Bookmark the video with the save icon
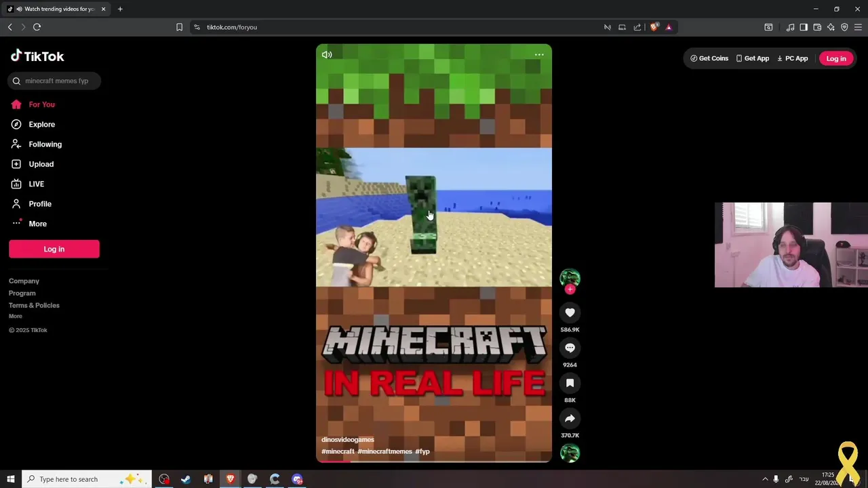868x488 pixels. (570, 383)
